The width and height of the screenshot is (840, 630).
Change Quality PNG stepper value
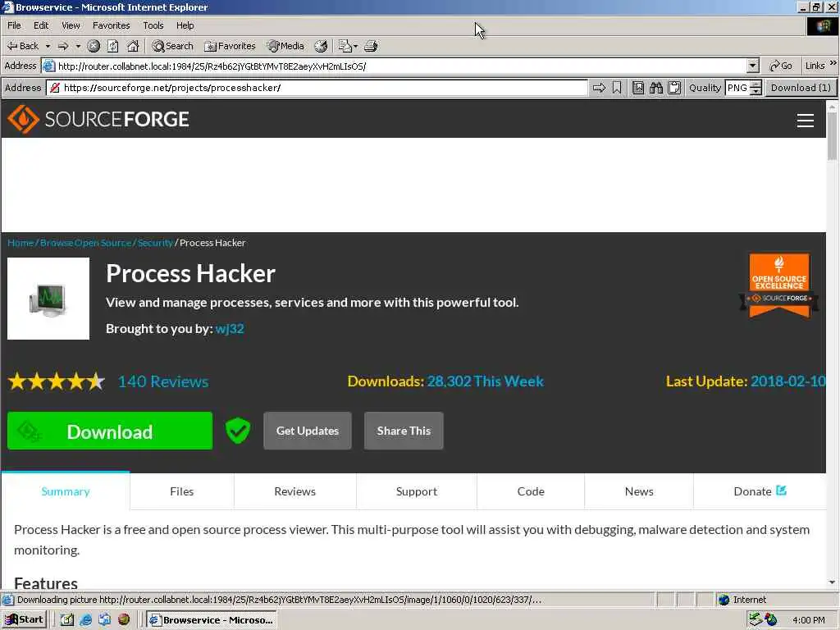click(756, 88)
